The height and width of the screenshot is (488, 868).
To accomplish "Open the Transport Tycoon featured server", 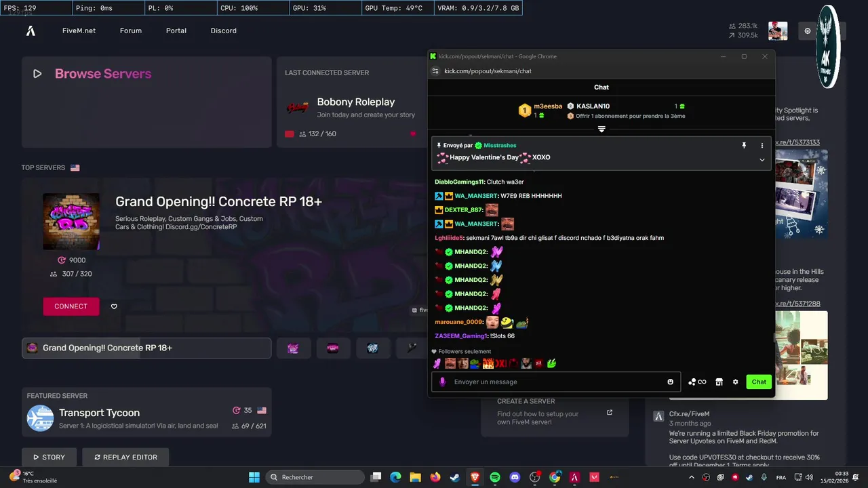I will (146, 412).
